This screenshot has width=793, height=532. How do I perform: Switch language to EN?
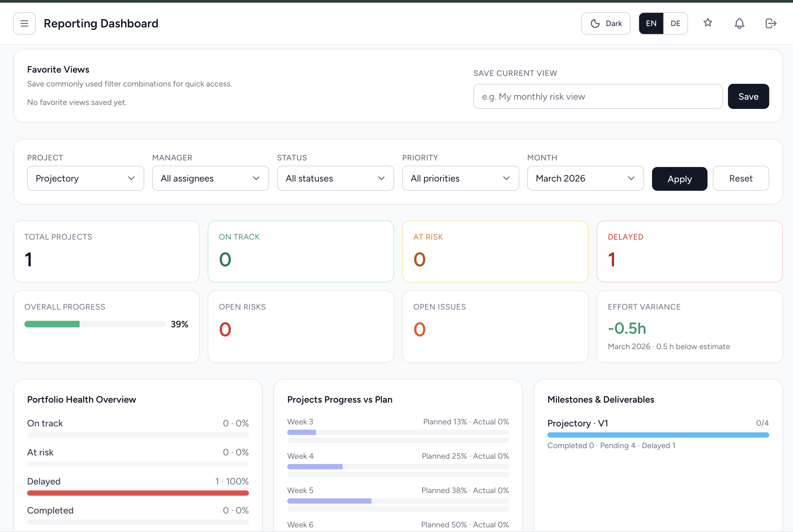point(651,23)
